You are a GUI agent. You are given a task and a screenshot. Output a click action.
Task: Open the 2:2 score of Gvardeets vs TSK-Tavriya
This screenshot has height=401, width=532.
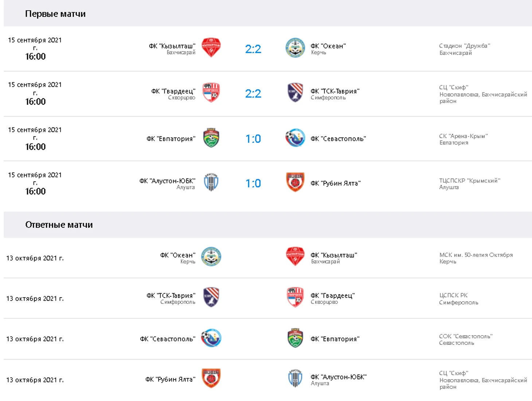coord(253,94)
